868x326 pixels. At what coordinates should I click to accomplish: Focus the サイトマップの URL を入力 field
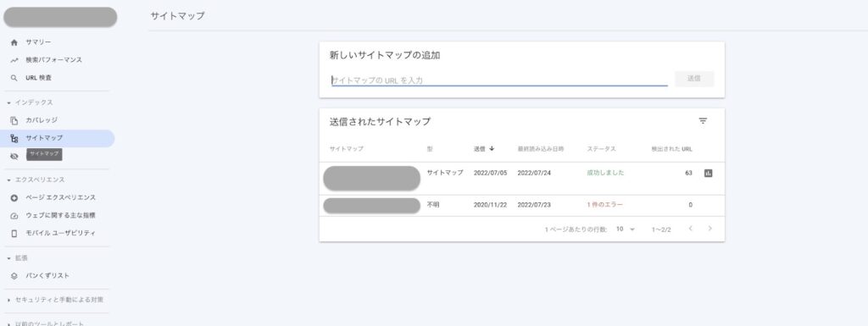pos(499,80)
